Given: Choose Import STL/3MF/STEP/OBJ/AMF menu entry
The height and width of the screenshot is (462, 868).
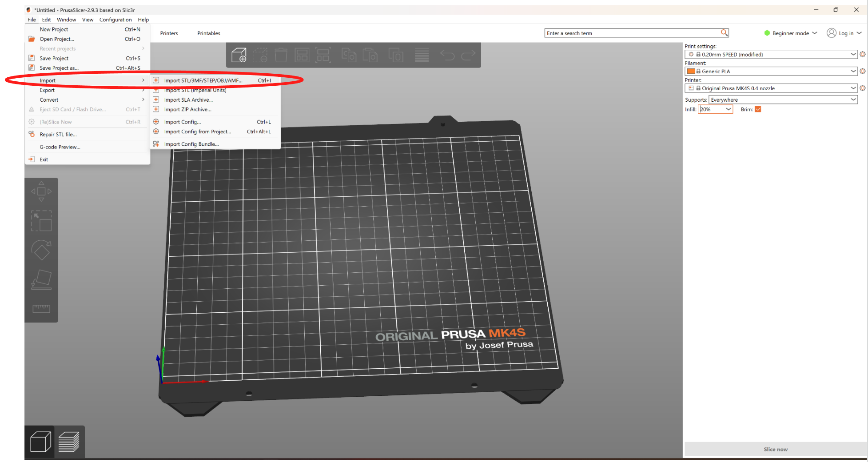Looking at the screenshot, I should pyautogui.click(x=203, y=80).
